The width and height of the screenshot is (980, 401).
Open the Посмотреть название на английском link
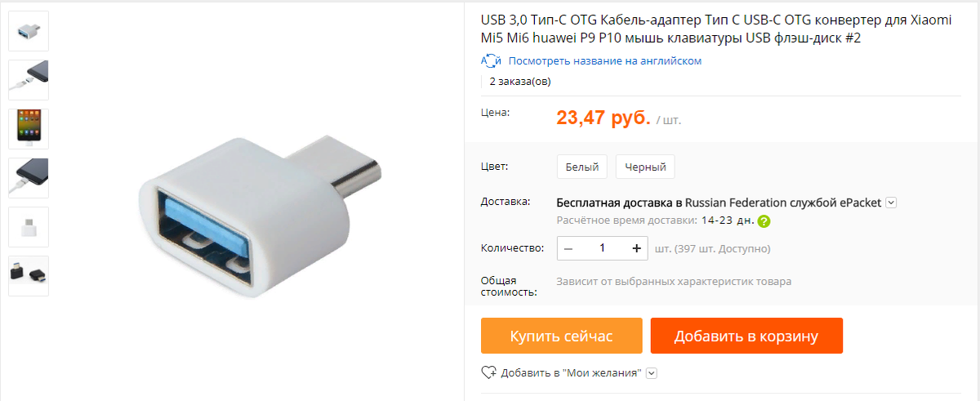605,60
